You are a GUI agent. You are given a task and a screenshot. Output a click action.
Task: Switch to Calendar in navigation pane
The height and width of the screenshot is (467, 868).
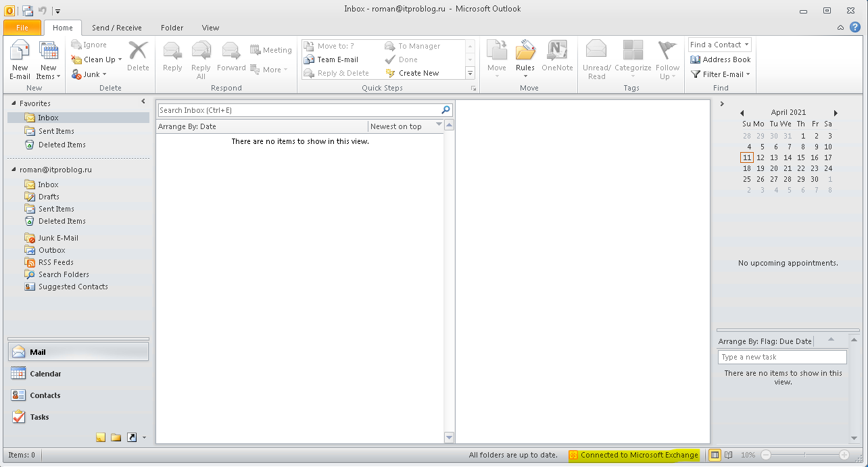coord(45,374)
